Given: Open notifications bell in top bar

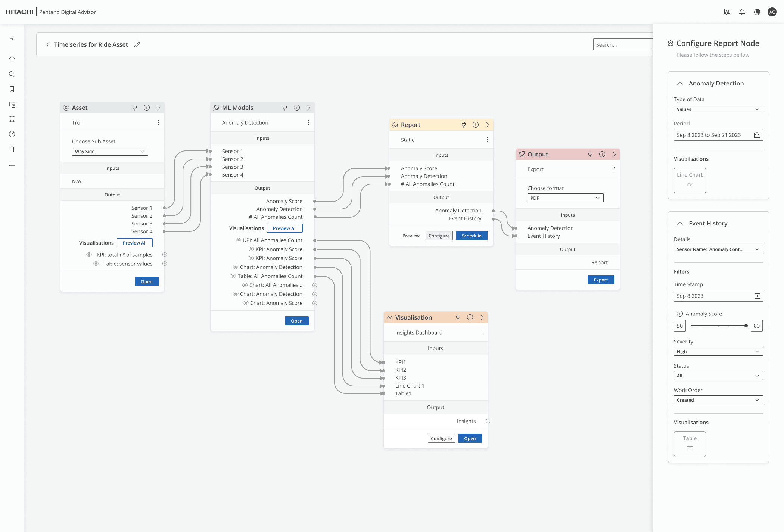Looking at the screenshot, I should (742, 12).
